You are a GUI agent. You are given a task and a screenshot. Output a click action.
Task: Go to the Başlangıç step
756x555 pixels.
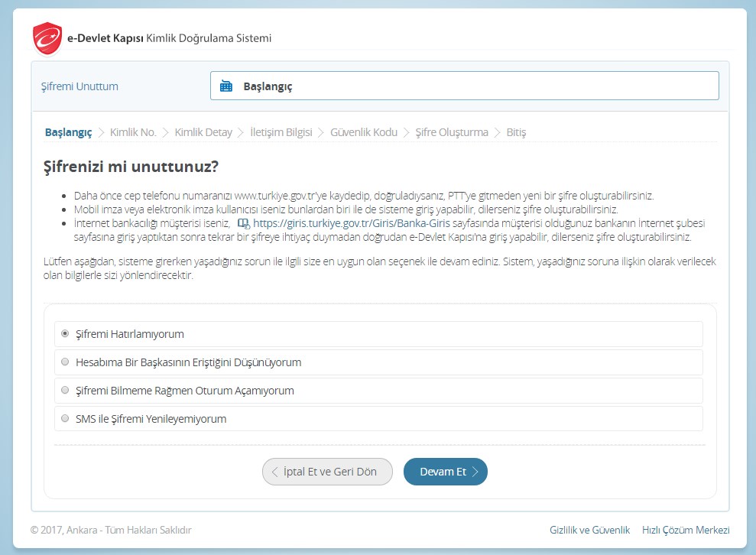point(68,132)
